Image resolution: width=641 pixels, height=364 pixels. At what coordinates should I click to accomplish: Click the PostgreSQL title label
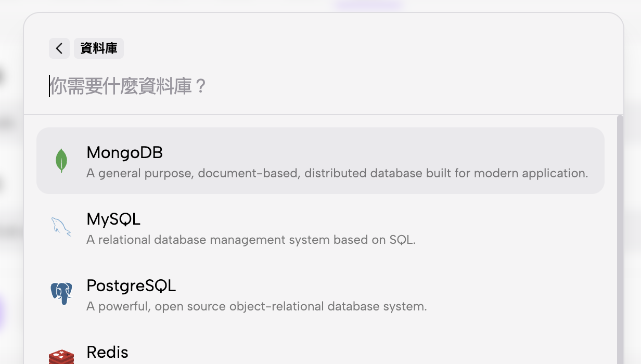pos(131,285)
